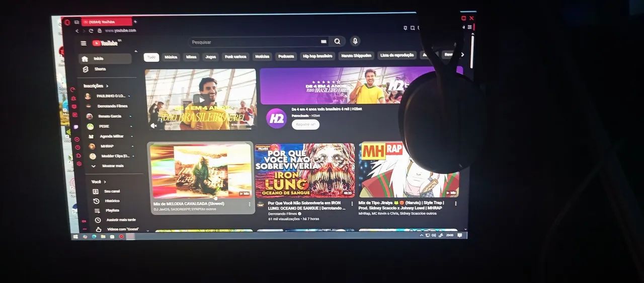
Task: Expand subscriptions with Mostrar mais
Action: pos(108,166)
